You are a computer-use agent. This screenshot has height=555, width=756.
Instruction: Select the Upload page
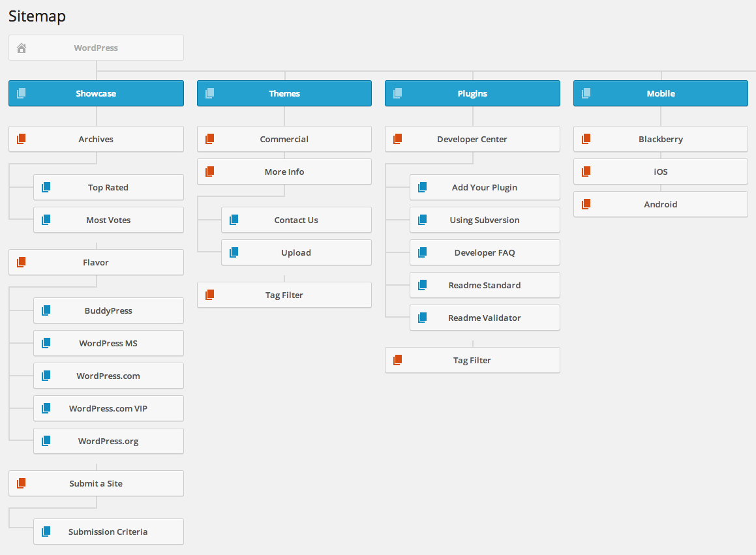tap(297, 252)
